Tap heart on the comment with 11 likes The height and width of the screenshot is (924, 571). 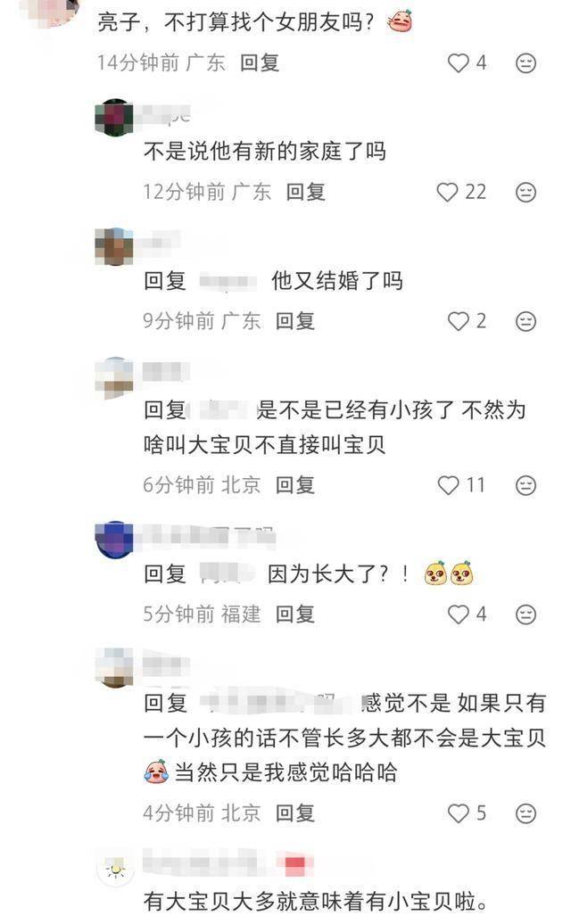(449, 485)
